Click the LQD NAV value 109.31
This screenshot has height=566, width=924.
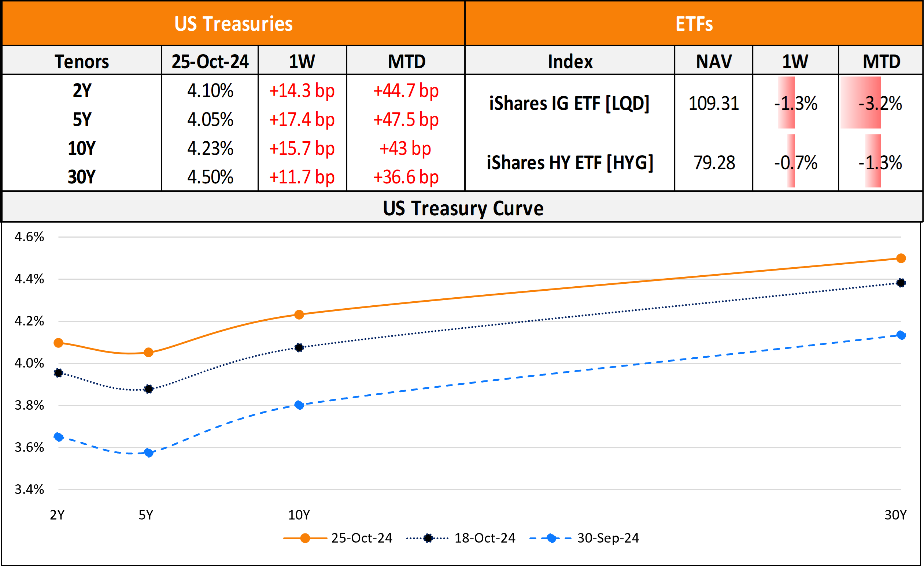714,103
